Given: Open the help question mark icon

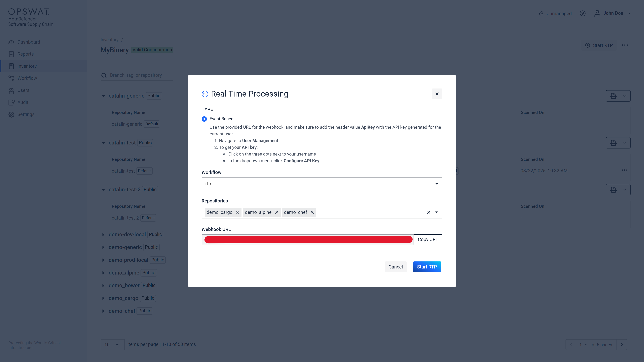Looking at the screenshot, I should point(582,13).
